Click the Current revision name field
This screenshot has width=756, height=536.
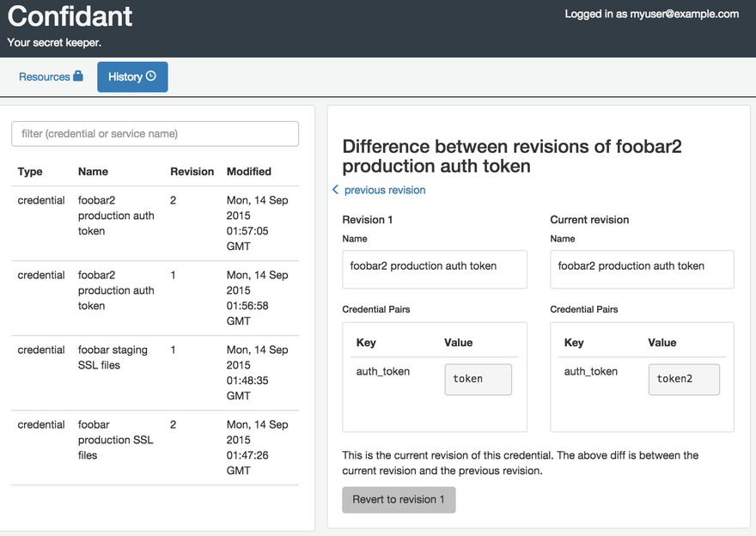click(642, 269)
